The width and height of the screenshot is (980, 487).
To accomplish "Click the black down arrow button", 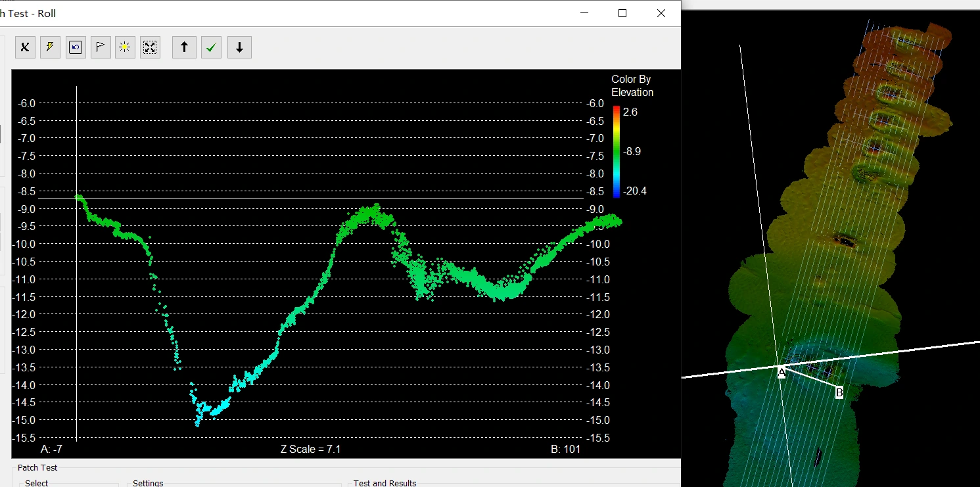I will pyautogui.click(x=239, y=47).
